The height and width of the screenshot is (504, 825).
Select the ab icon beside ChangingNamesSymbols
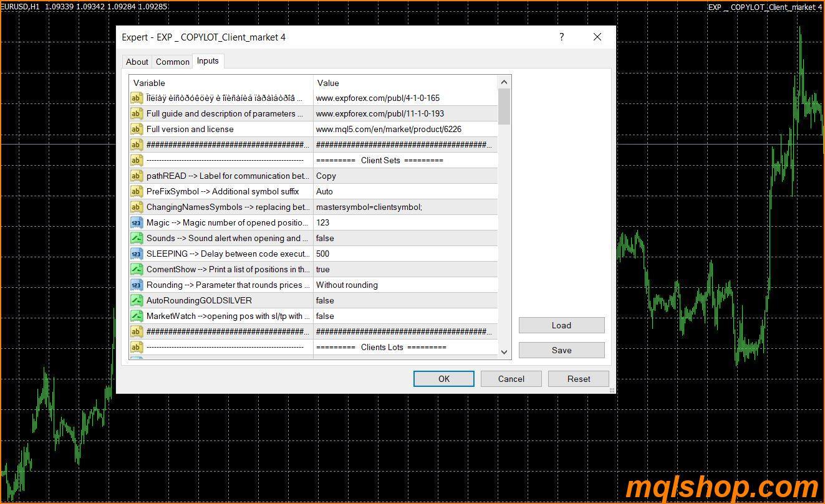point(136,207)
